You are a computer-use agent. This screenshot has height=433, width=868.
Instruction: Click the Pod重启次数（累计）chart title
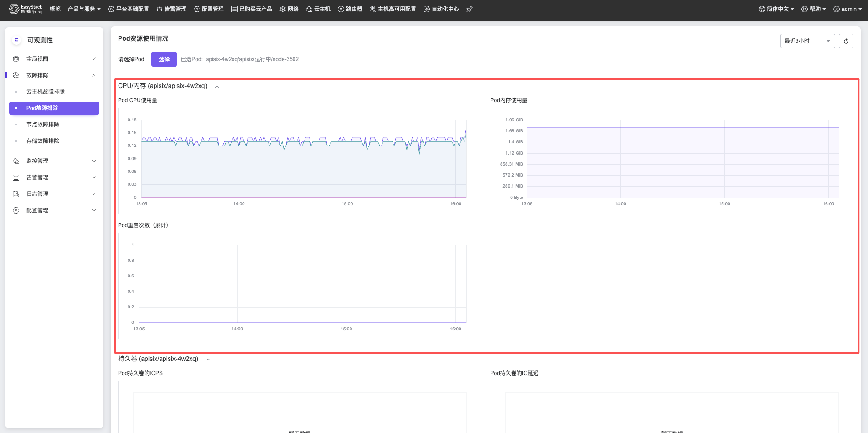click(145, 225)
